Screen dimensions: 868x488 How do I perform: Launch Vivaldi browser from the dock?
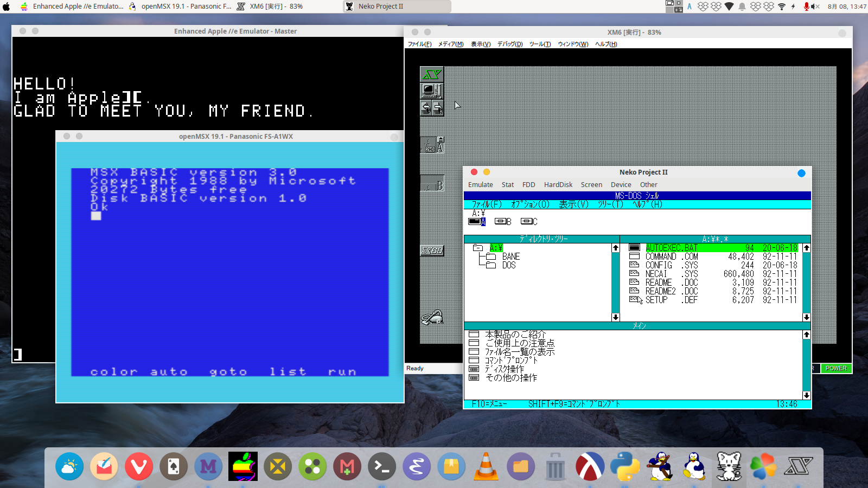[x=139, y=466]
